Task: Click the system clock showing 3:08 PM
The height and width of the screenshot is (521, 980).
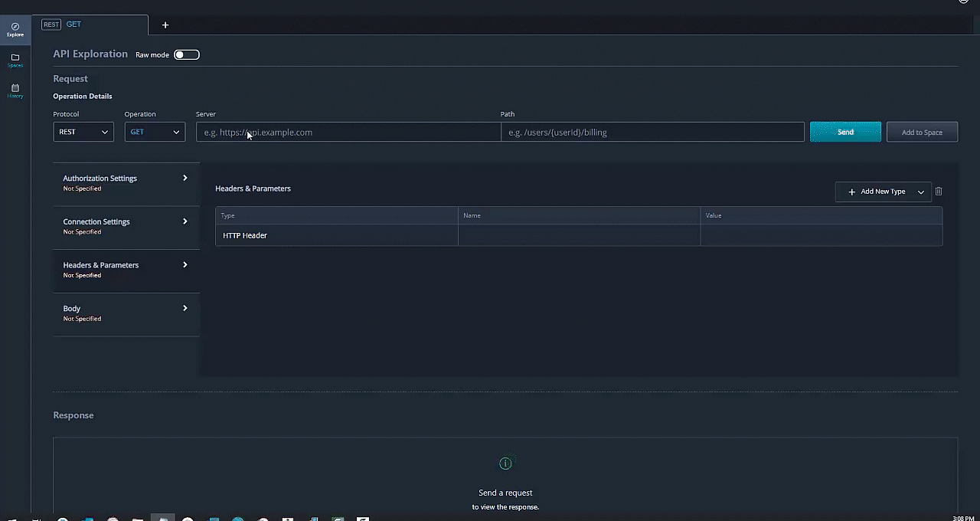Action: [x=963, y=519]
